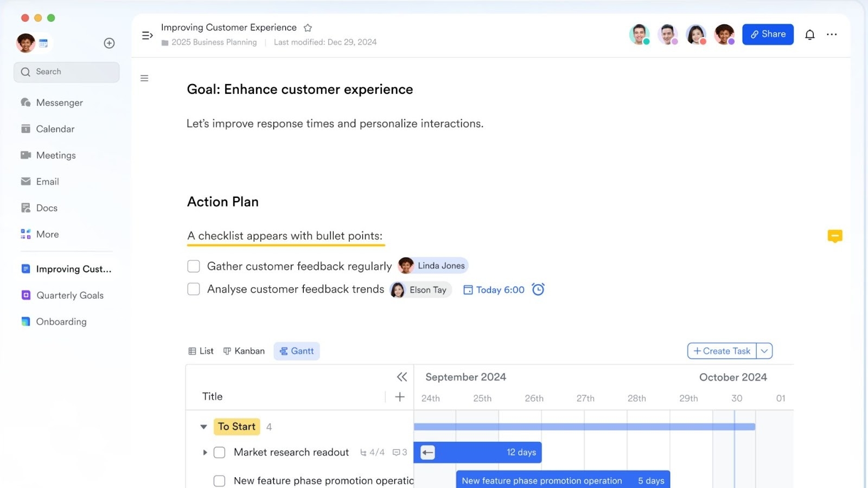The height and width of the screenshot is (488, 868).
Task: Switch to List view
Action: point(201,351)
